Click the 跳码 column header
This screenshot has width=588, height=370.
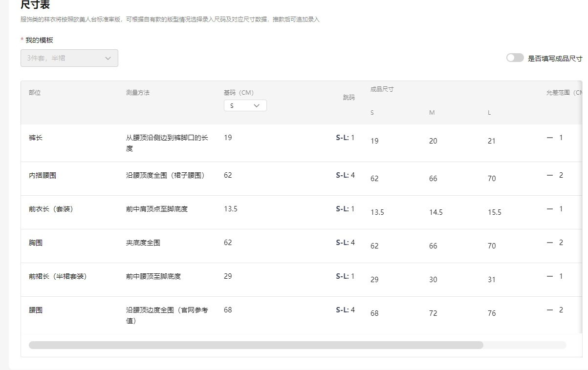click(x=348, y=98)
